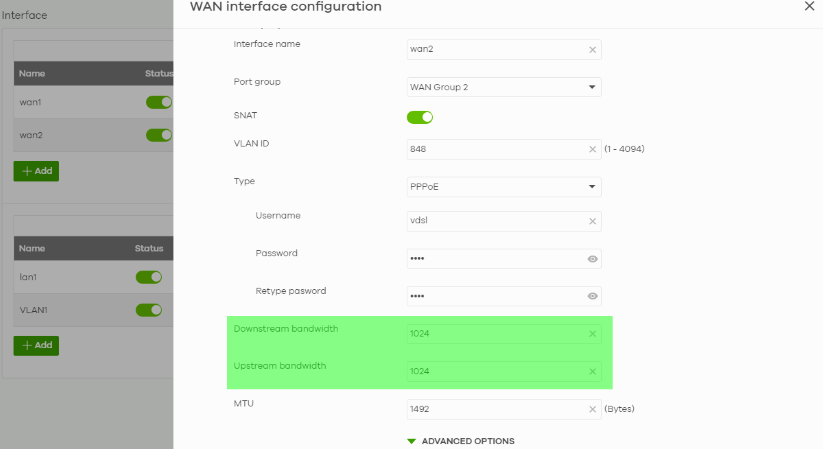Click Add below the LAN list

click(x=36, y=345)
